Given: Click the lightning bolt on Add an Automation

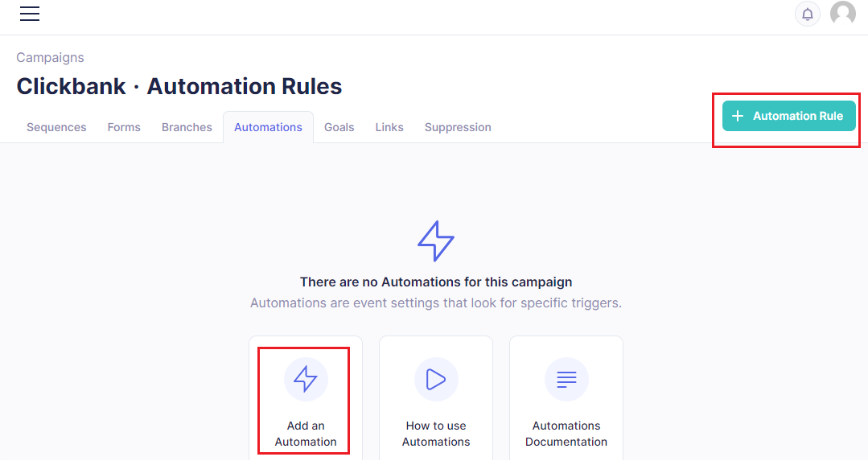Looking at the screenshot, I should 306,379.
